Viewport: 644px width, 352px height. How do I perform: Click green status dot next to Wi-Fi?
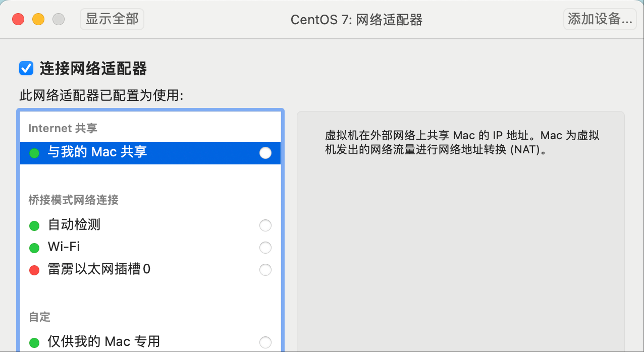click(34, 248)
